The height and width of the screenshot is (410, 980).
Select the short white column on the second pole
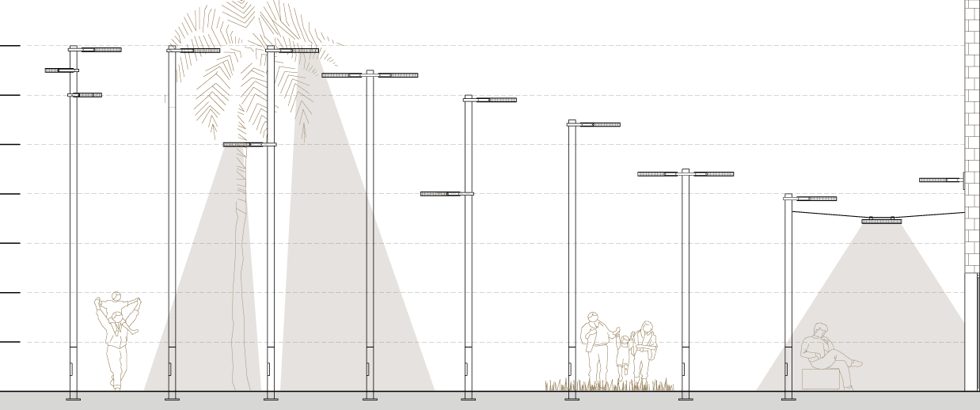(172, 79)
